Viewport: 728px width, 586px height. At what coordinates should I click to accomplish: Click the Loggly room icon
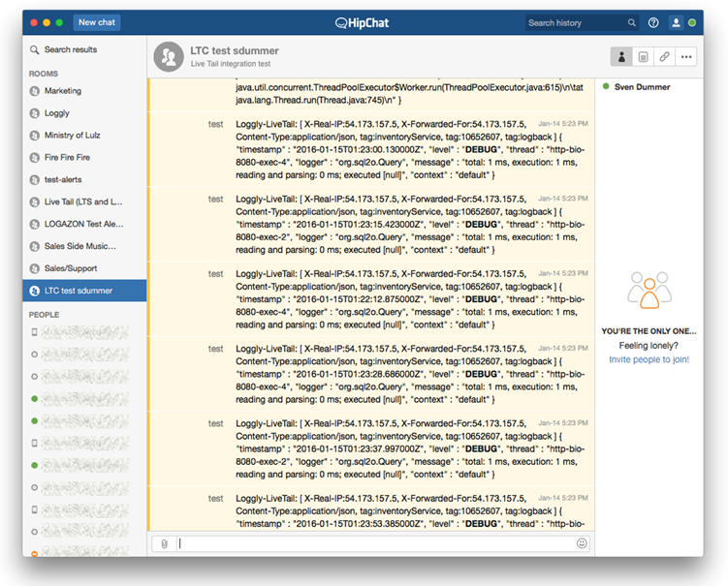tap(34, 113)
